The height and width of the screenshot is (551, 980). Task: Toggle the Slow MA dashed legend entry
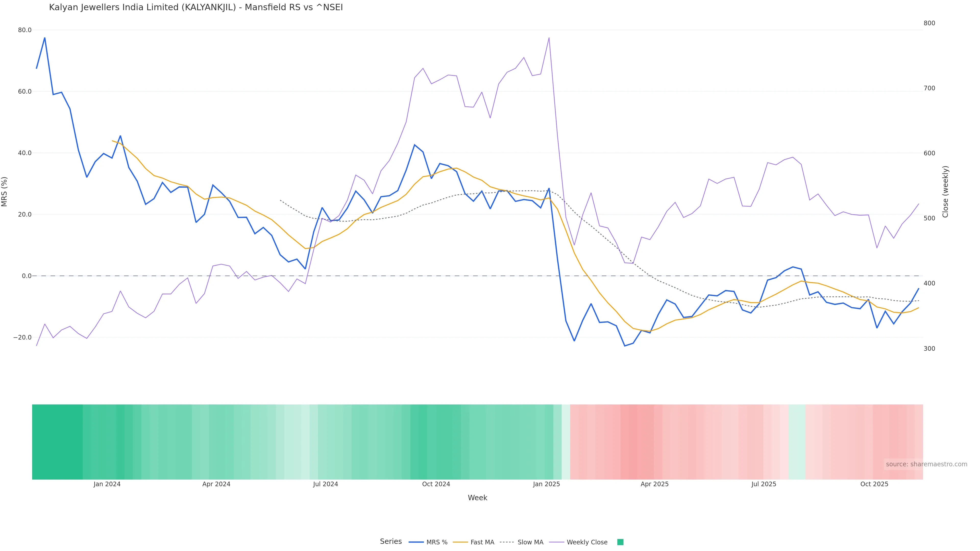point(530,542)
